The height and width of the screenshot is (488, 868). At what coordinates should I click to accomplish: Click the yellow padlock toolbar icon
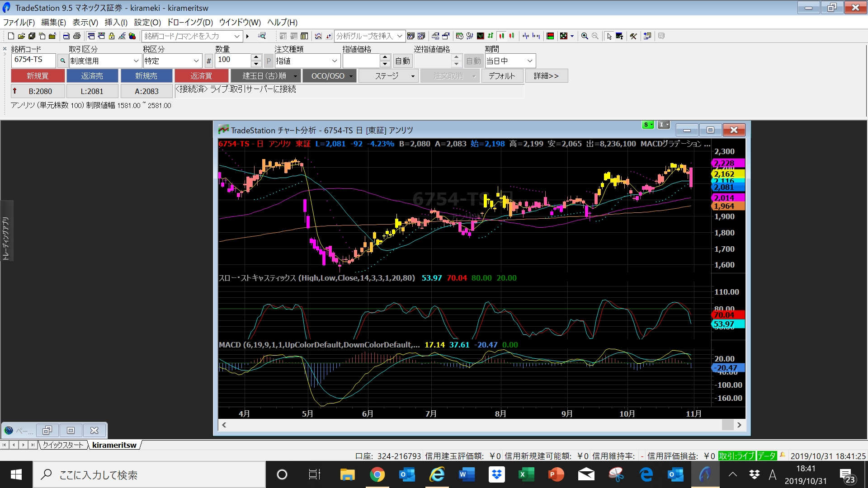click(112, 36)
